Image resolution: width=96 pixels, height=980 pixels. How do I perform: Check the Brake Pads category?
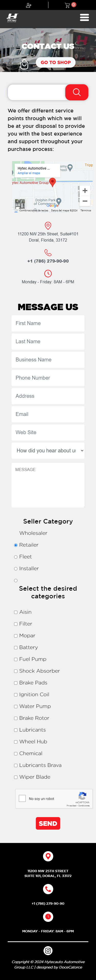(x=16, y=683)
